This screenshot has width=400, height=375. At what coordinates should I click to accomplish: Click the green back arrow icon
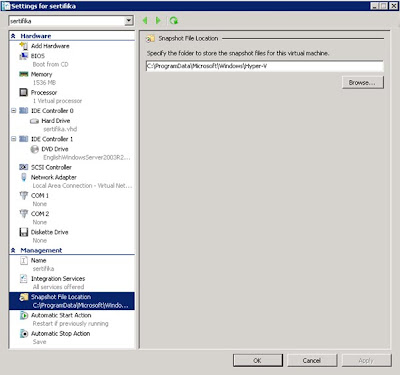[145, 21]
